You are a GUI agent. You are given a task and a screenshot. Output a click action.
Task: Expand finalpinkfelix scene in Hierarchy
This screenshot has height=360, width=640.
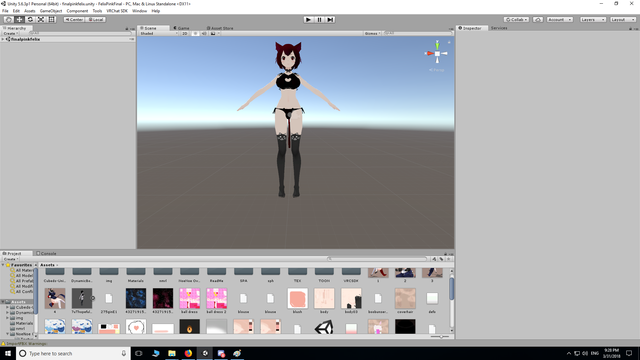[x=3, y=39]
